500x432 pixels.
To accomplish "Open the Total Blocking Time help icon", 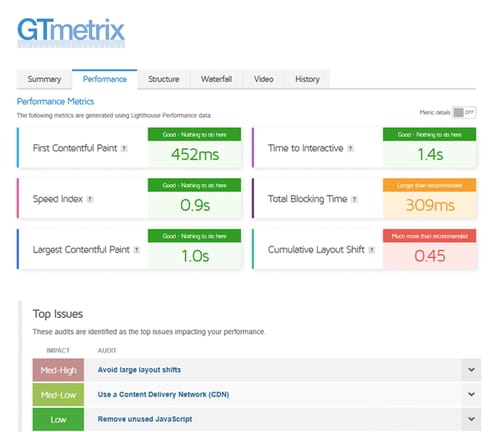I will [x=355, y=199].
